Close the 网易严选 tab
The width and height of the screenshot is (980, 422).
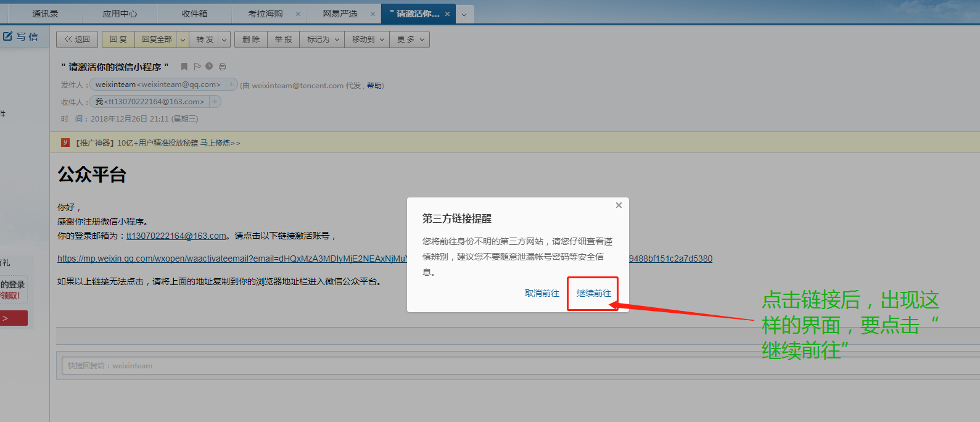[x=373, y=14]
